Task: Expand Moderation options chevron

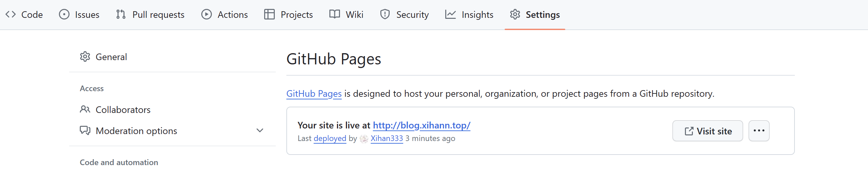Action: tap(260, 130)
